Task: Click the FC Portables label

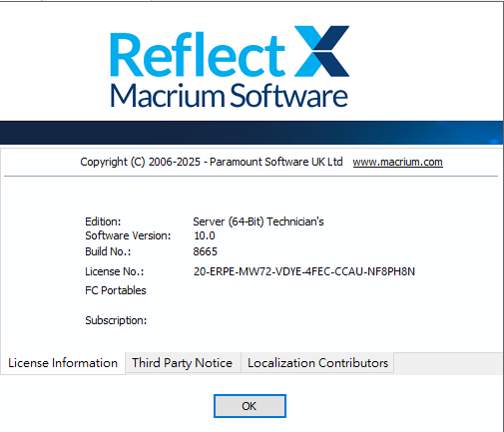Action: coord(116,290)
